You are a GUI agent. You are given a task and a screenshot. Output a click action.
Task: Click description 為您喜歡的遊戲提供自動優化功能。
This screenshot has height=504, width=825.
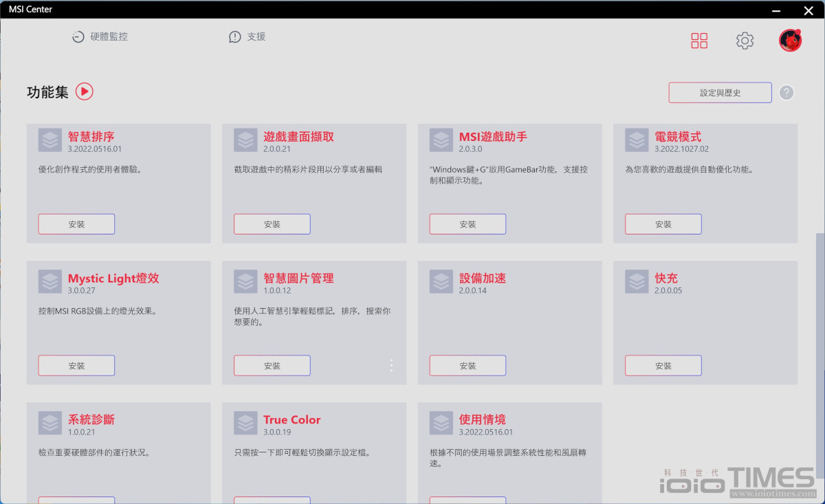coord(689,169)
